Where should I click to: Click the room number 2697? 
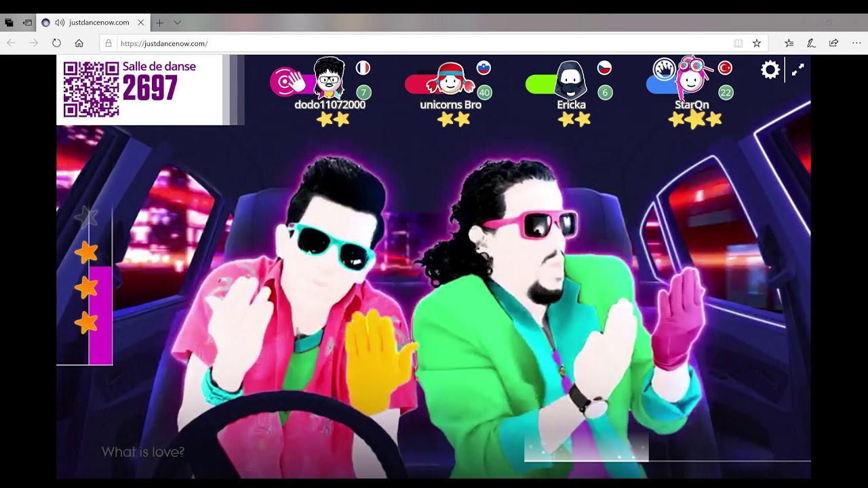150,89
